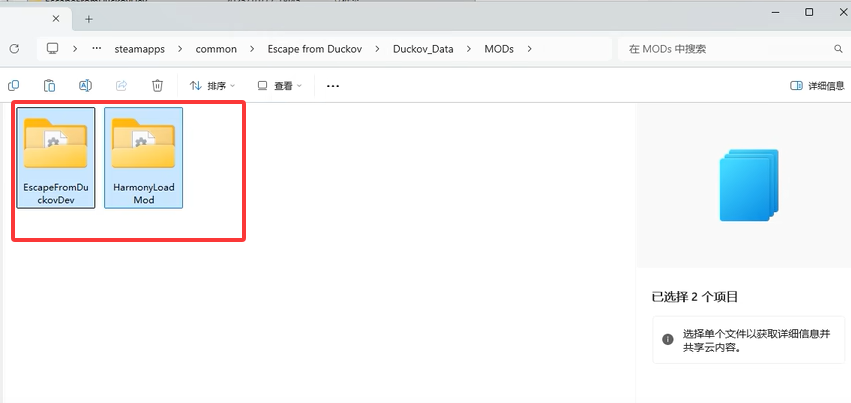Viewport: 851px width, 403px height.
Task: Show hidden breadcrumb path via ellipsis
Action: 97,48
